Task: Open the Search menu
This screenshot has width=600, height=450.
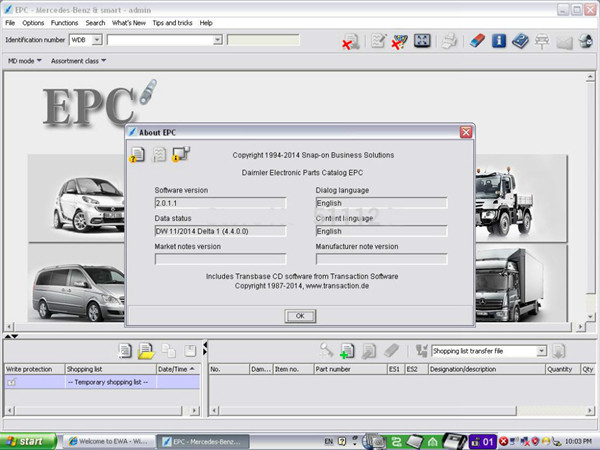Action: (95, 23)
